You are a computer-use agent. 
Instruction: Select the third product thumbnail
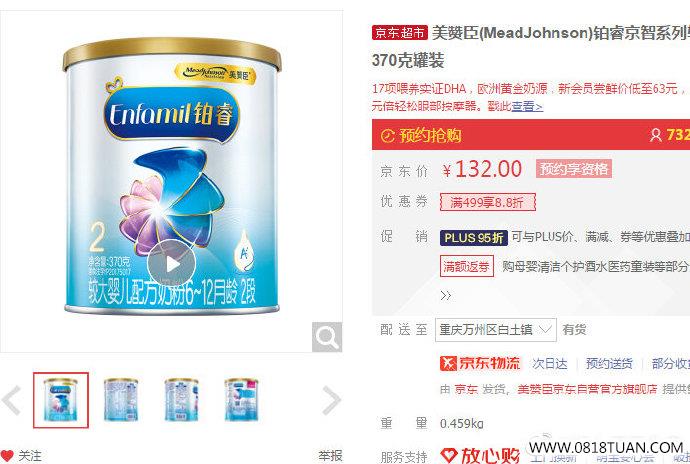pos(181,400)
